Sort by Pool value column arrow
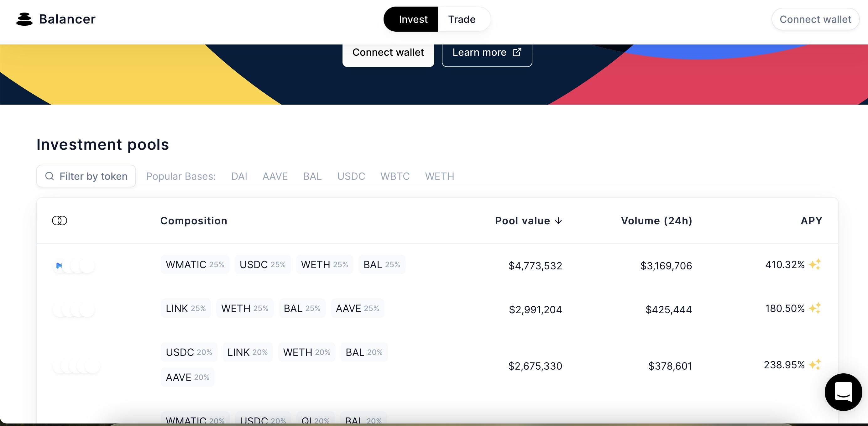This screenshot has width=868, height=426. coord(558,221)
